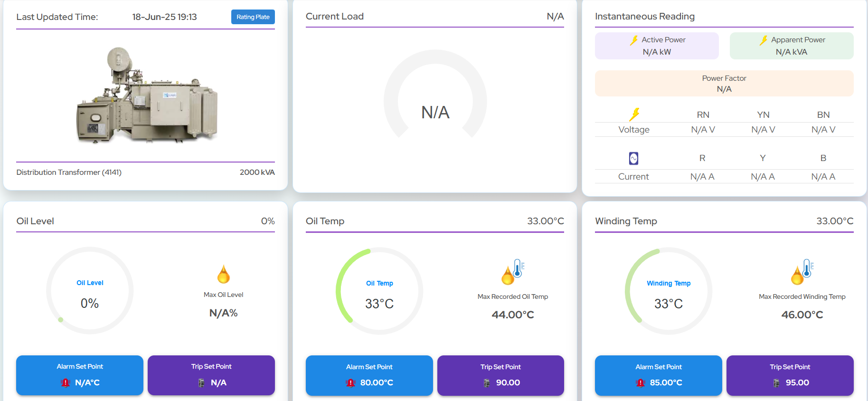This screenshot has width=868, height=401.
Task: Click Oil Level trip breaker icon
Action: (x=201, y=382)
